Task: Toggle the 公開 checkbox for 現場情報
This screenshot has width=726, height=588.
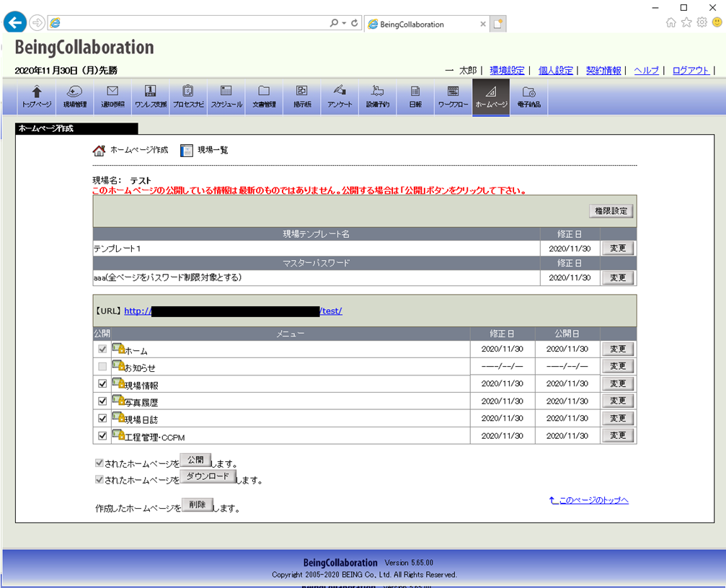Action: tap(102, 383)
